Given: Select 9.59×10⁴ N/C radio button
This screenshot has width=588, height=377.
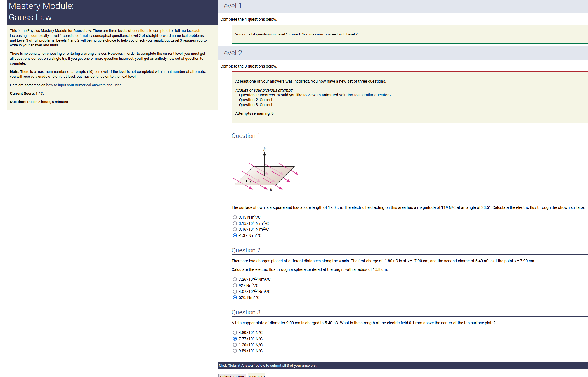Looking at the screenshot, I should pyautogui.click(x=235, y=351).
